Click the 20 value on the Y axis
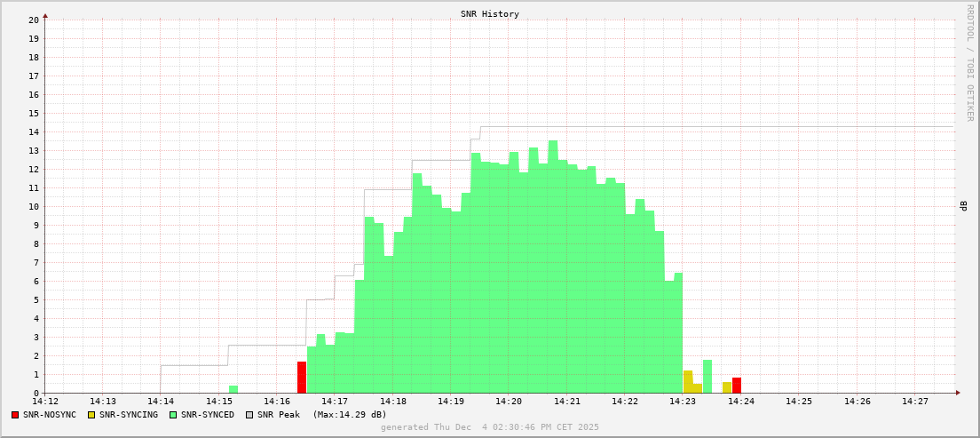The width and height of the screenshot is (980, 438). pyautogui.click(x=34, y=20)
